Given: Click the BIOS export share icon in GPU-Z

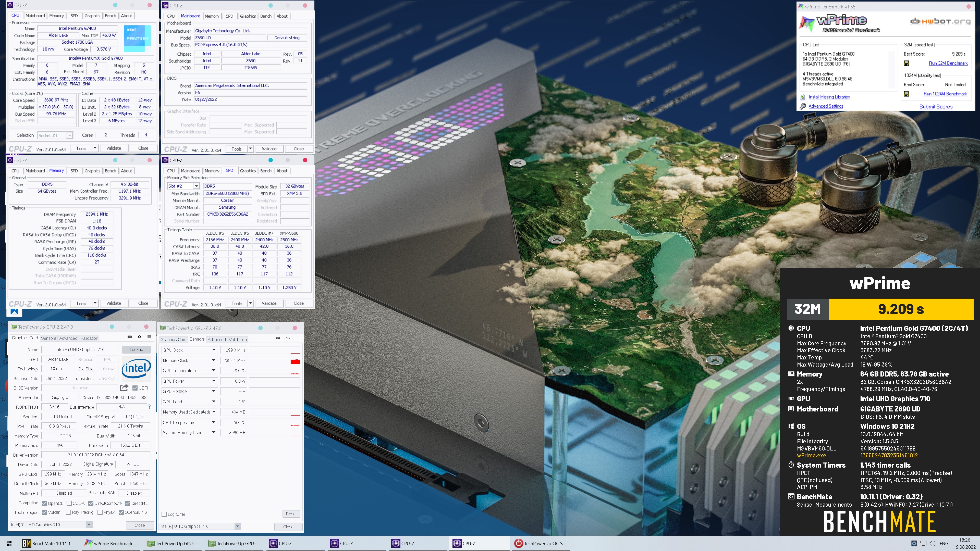Looking at the screenshot, I should 124,388.
